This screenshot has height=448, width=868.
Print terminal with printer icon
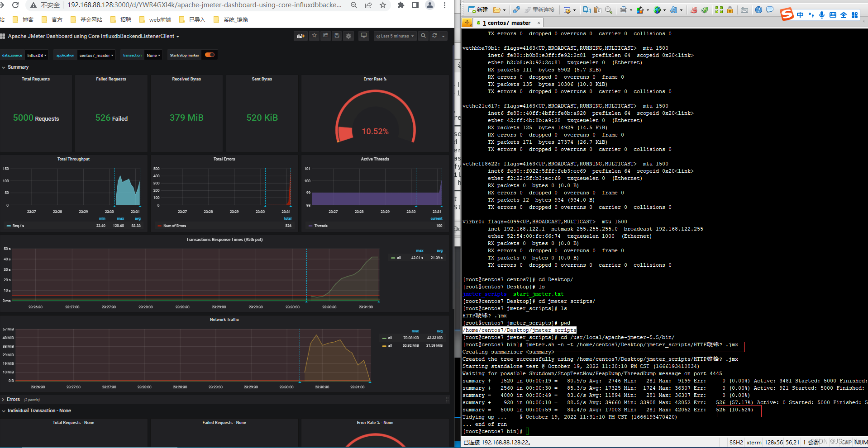(624, 10)
